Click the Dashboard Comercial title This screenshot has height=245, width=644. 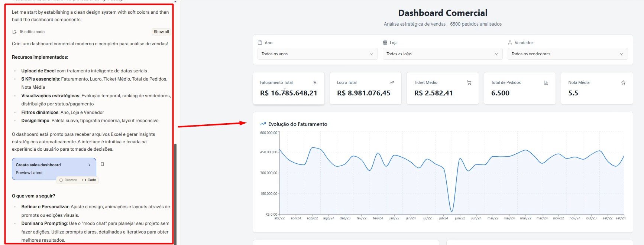(x=443, y=13)
